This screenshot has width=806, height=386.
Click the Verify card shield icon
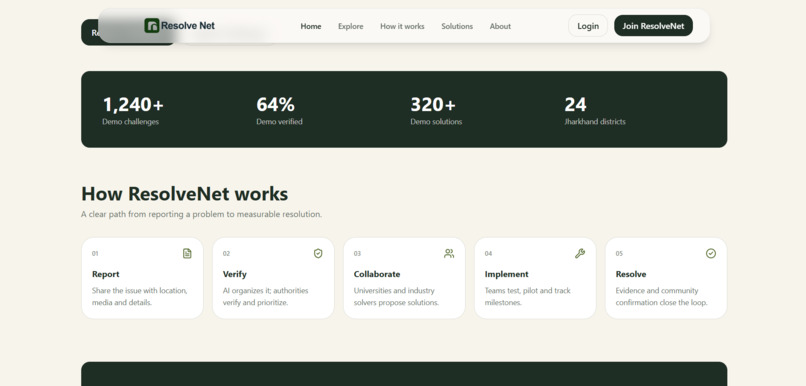[x=318, y=253]
